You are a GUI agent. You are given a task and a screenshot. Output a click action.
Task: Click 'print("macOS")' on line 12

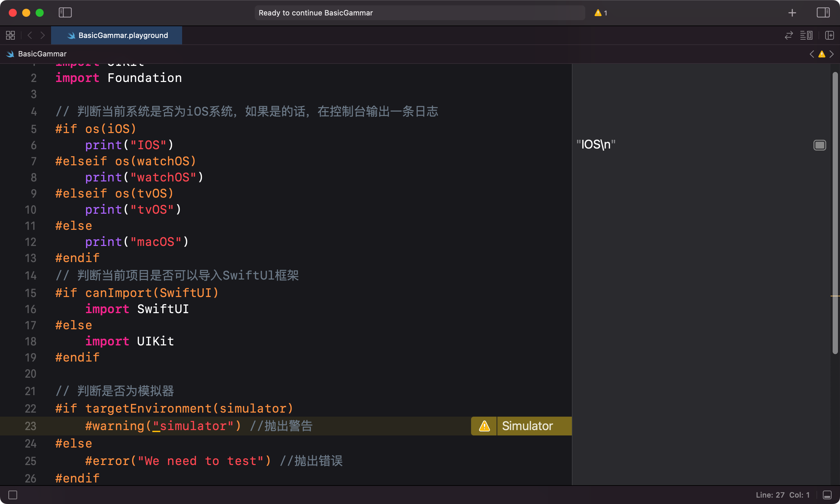137,242
